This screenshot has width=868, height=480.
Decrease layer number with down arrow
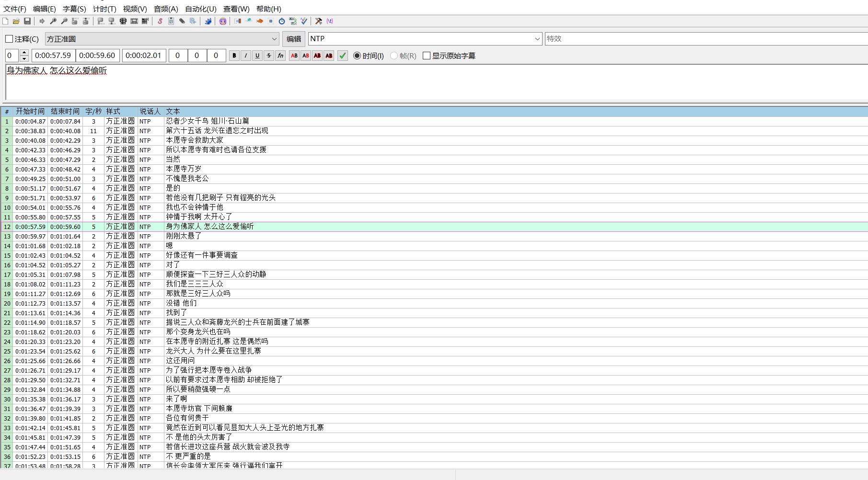point(24,59)
